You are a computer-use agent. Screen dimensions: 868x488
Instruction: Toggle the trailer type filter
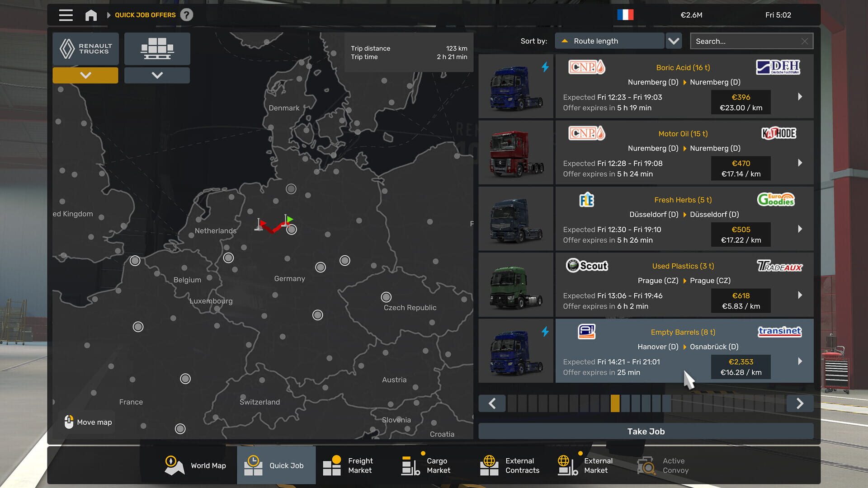[x=157, y=48]
